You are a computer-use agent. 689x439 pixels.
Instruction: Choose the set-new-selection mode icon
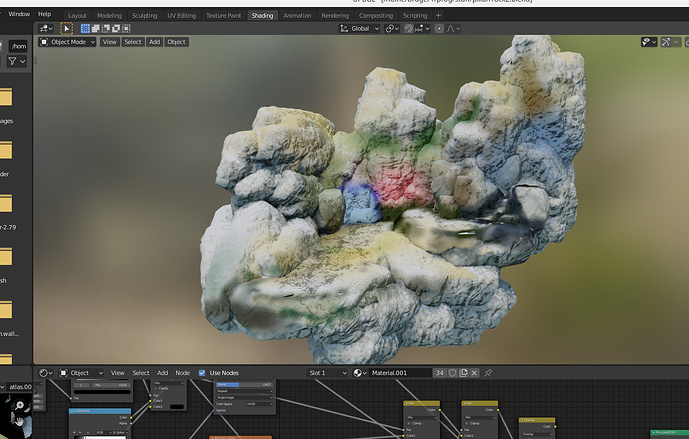pyautogui.click(x=85, y=29)
